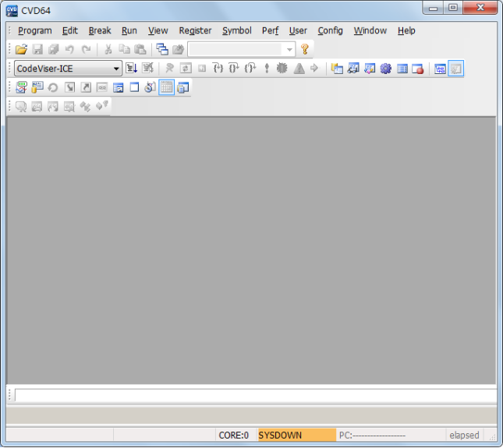Click the SYSDOWN status indicator
Viewport: 503px width, 448px height.
tap(297, 436)
